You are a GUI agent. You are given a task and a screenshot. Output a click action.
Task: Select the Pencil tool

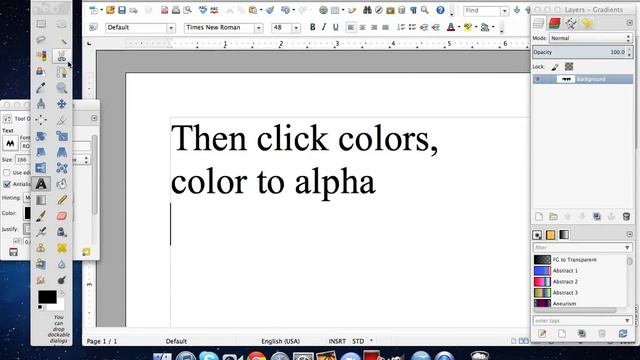[62, 200]
